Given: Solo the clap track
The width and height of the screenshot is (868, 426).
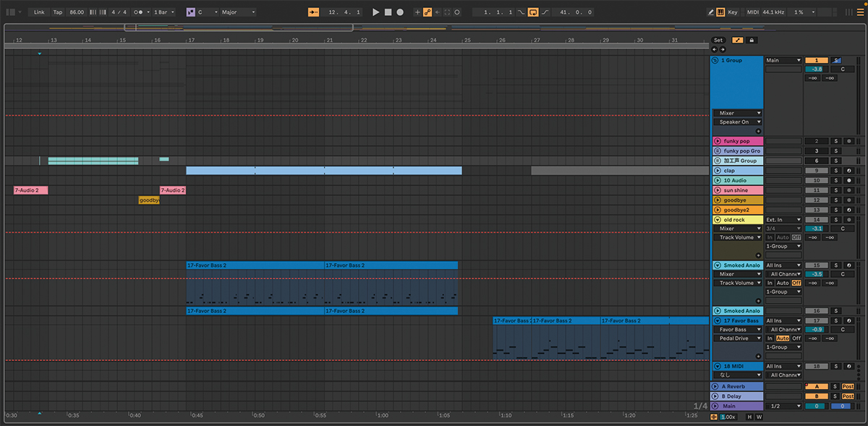Looking at the screenshot, I should (836, 171).
